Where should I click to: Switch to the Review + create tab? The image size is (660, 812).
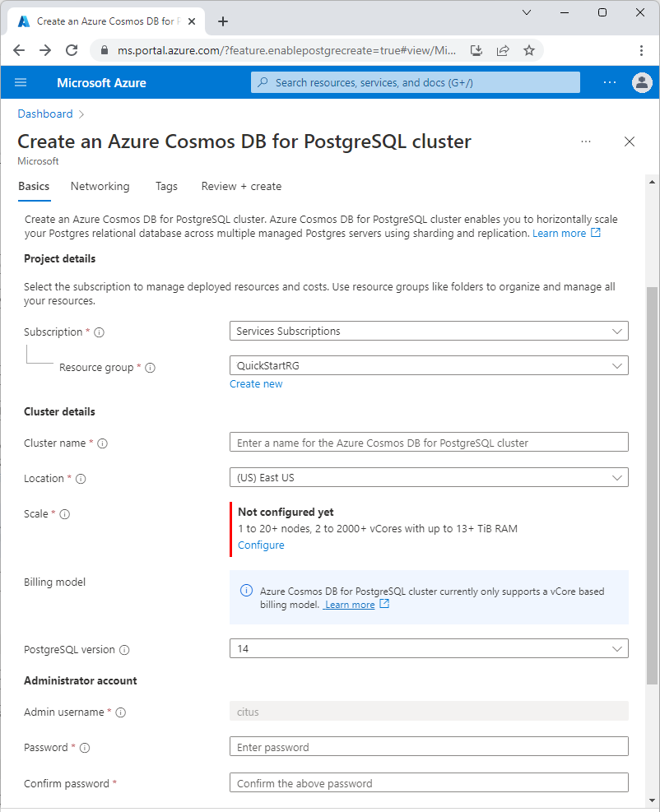(x=240, y=187)
